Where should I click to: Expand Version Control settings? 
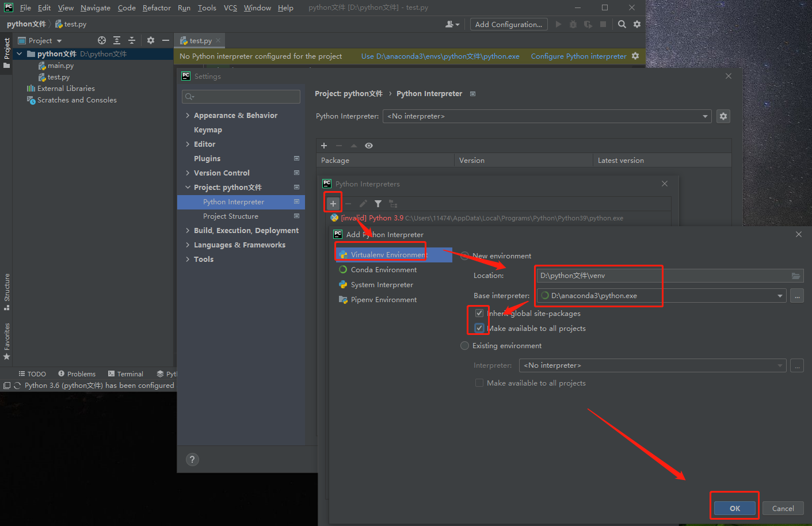188,173
